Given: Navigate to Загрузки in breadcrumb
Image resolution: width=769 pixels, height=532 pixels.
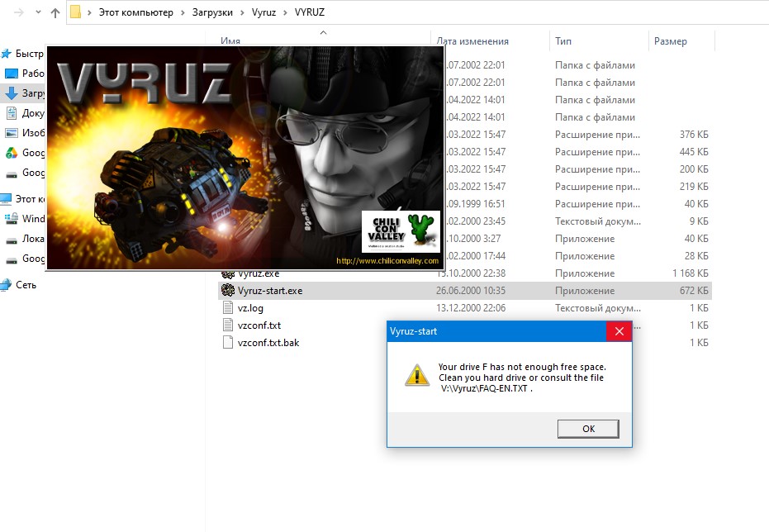Looking at the screenshot, I should coord(212,12).
